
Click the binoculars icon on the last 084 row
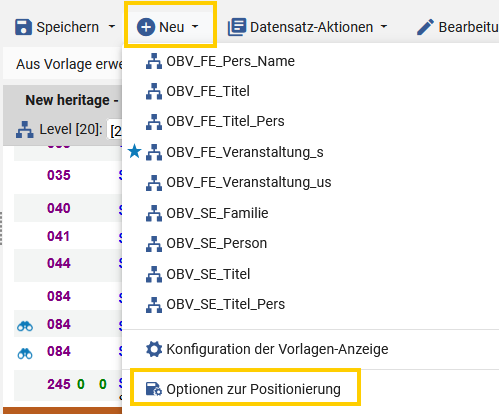click(x=25, y=353)
